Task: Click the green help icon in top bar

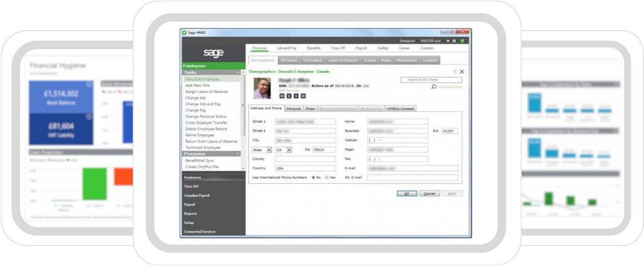Action: pyautogui.click(x=461, y=41)
